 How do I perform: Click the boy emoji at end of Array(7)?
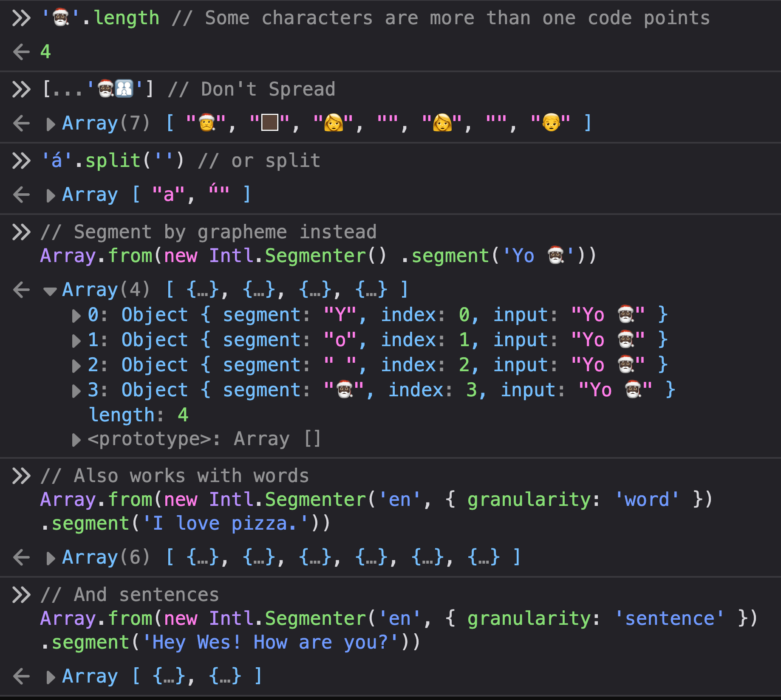[x=551, y=123]
